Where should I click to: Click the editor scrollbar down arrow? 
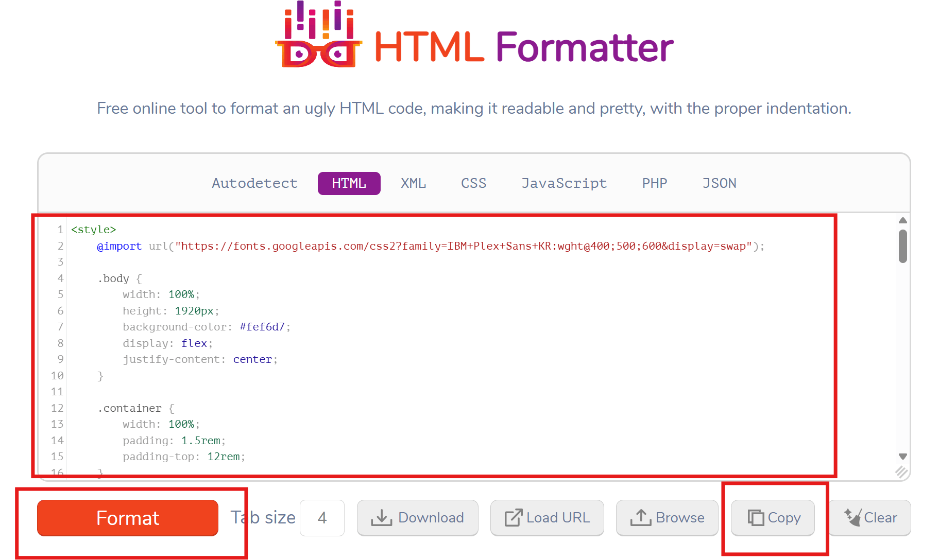point(902,457)
